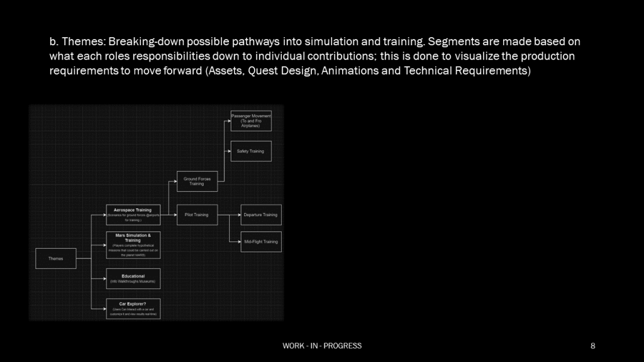Click the arrow pointing into Car Explorer? box
This screenshot has height=362, width=644.
[x=99, y=309]
